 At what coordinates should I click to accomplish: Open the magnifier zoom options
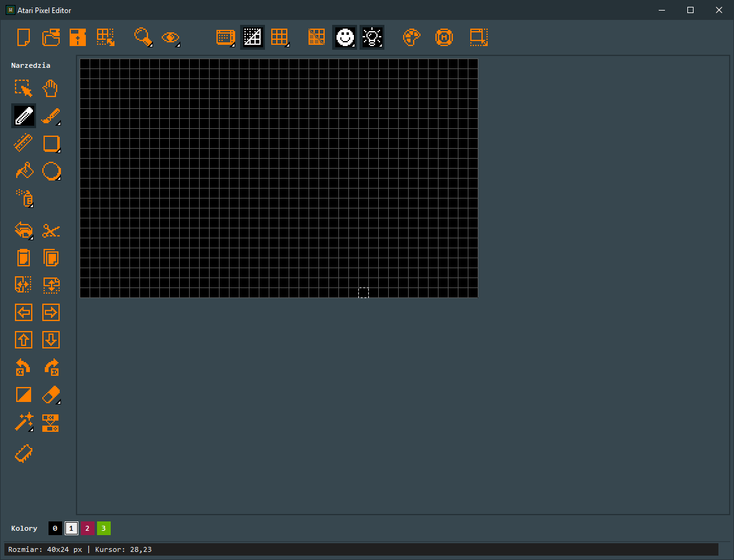(x=143, y=37)
